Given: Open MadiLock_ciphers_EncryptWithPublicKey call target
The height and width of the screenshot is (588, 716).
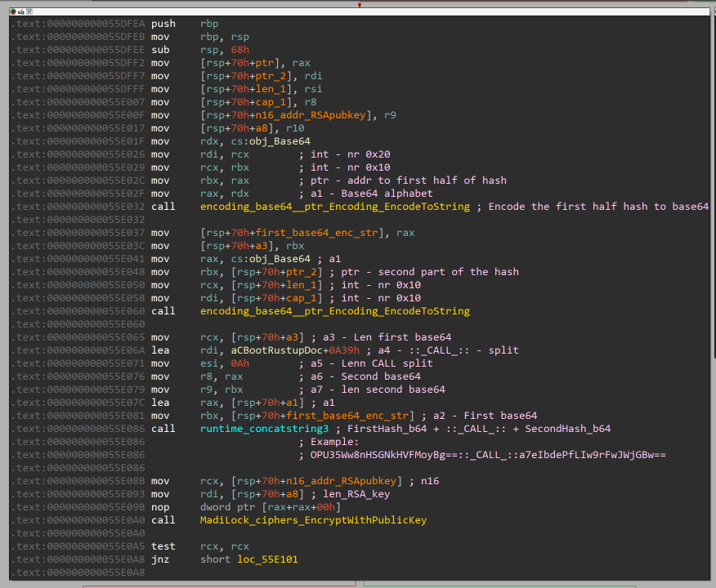Looking at the screenshot, I should tap(313, 520).
